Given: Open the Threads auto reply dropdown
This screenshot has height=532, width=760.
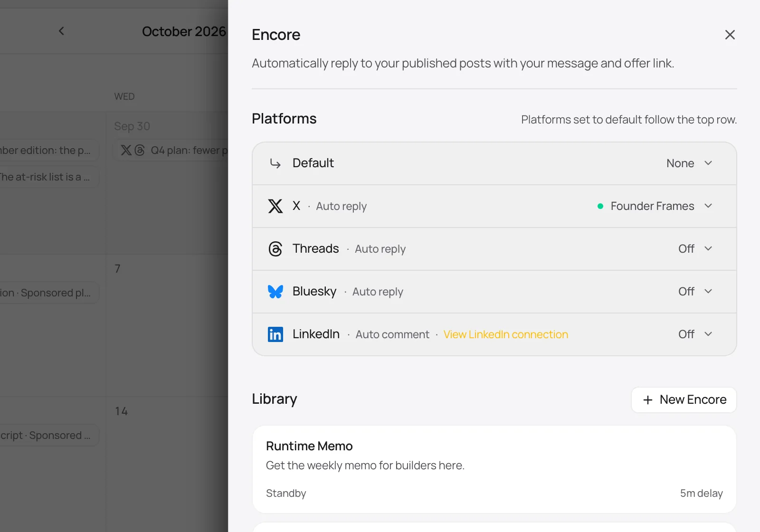Looking at the screenshot, I should 695,249.
